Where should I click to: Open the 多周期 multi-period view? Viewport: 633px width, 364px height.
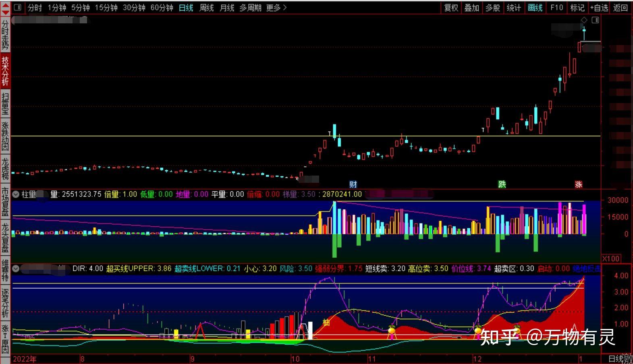coord(250,8)
